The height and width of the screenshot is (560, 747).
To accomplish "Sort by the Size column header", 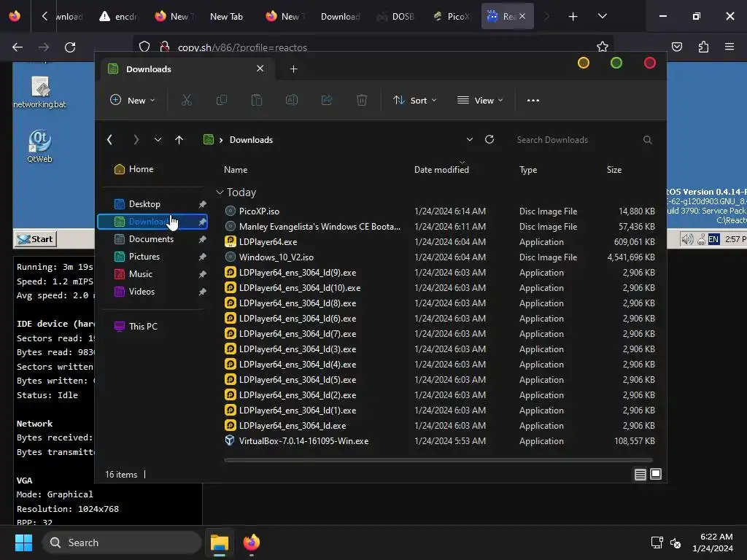I will pos(614,169).
